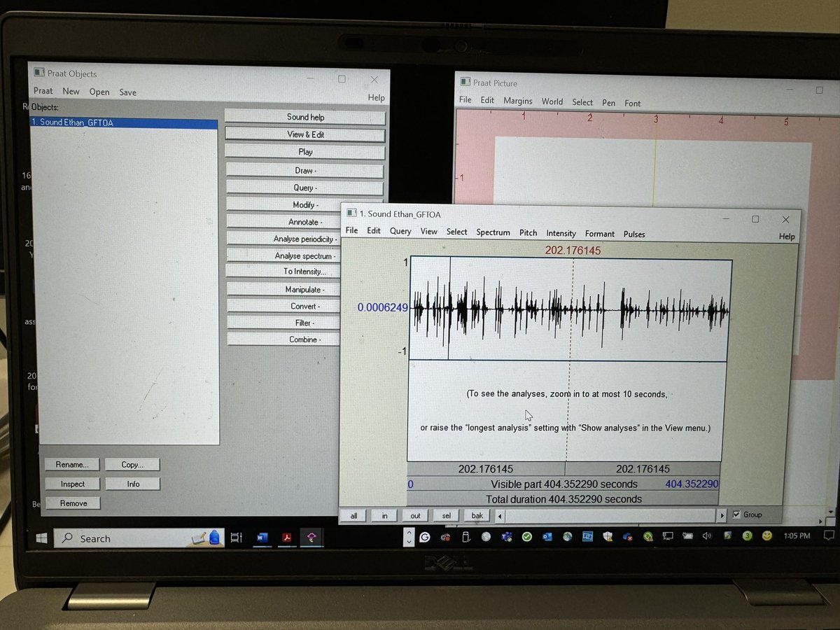Click the View & Edit button
This screenshot has width=840, height=630.
[x=305, y=134]
